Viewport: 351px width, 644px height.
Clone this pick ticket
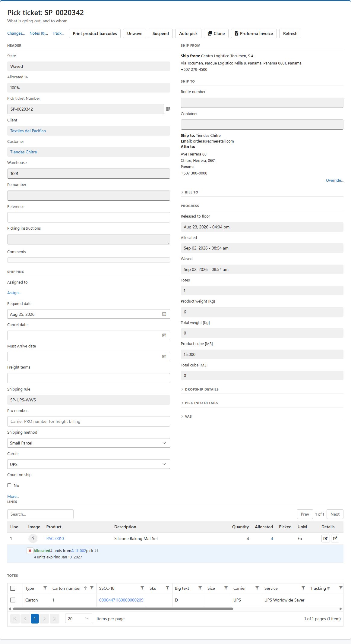click(x=216, y=33)
